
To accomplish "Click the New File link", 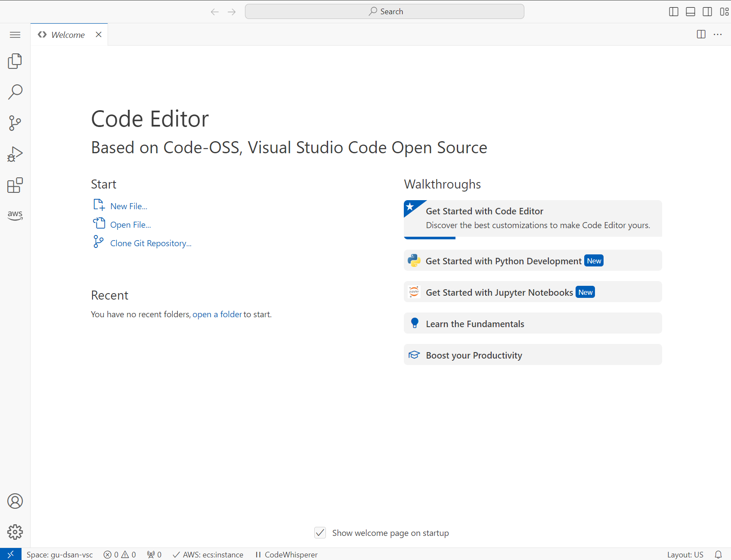I will coord(129,206).
